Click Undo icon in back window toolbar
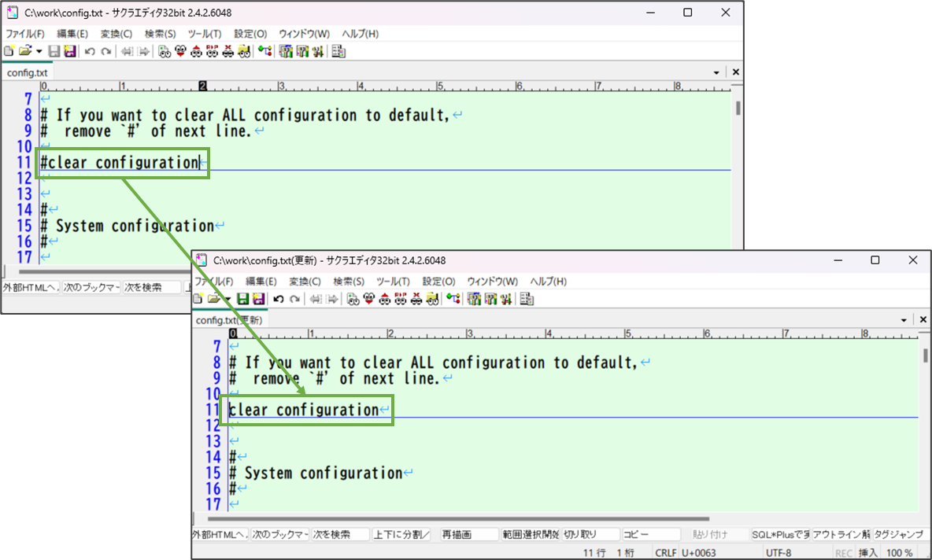The image size is (932, 560). 90,52
